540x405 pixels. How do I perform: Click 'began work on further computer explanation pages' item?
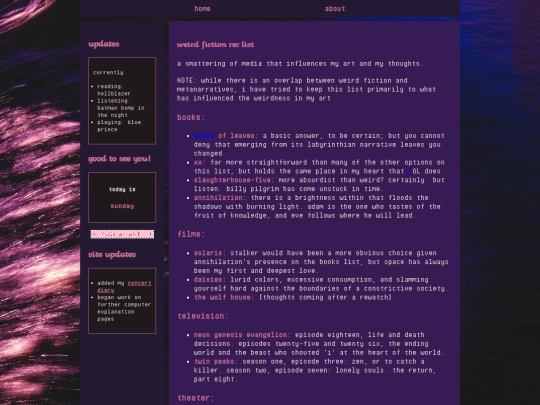point(124,308)
